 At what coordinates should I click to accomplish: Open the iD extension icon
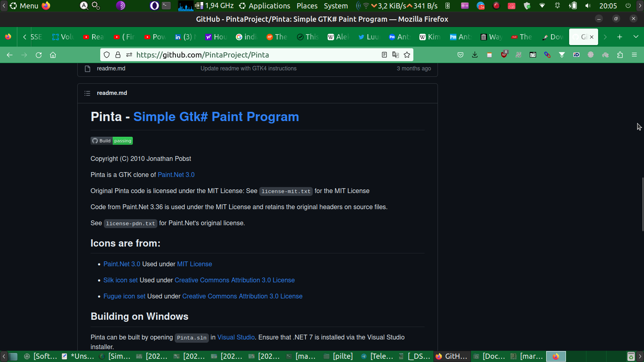coord(576,55)
